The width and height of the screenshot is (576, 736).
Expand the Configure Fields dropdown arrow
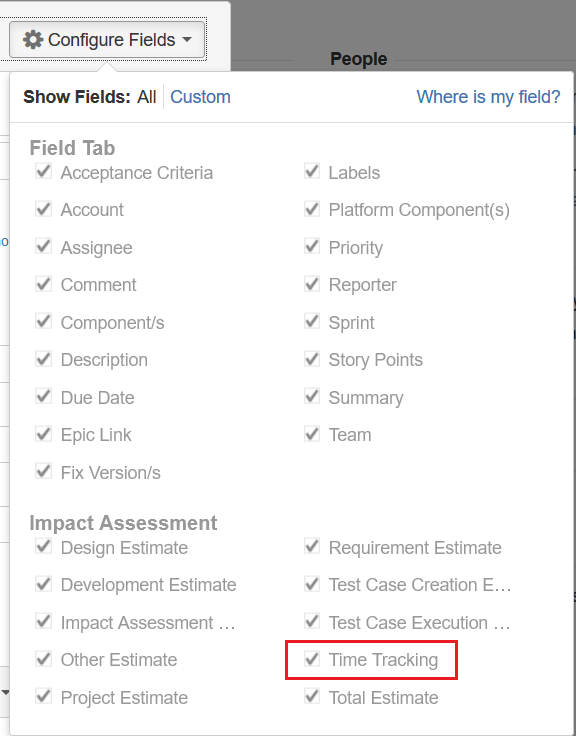pyautogui.click(x=187, y=39)
